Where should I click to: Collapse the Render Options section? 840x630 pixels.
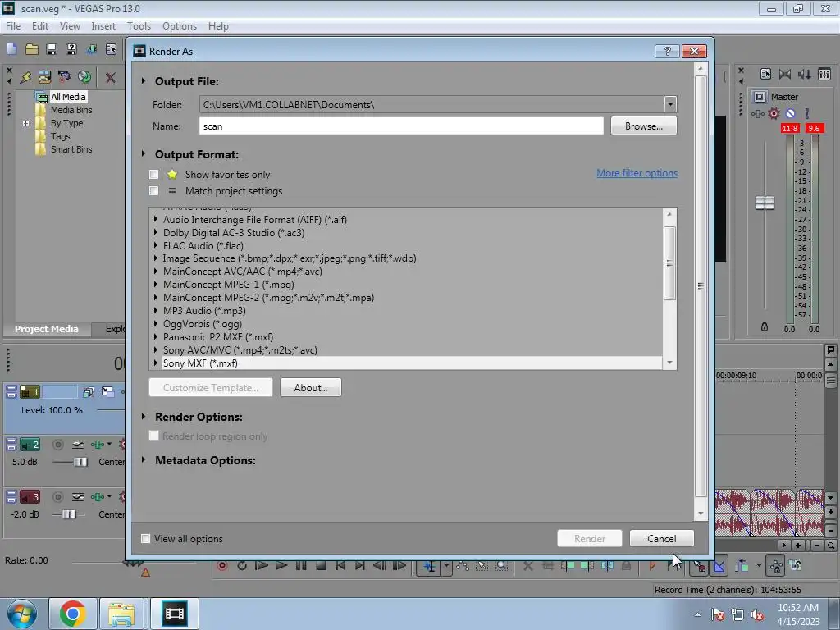[143, 416]
